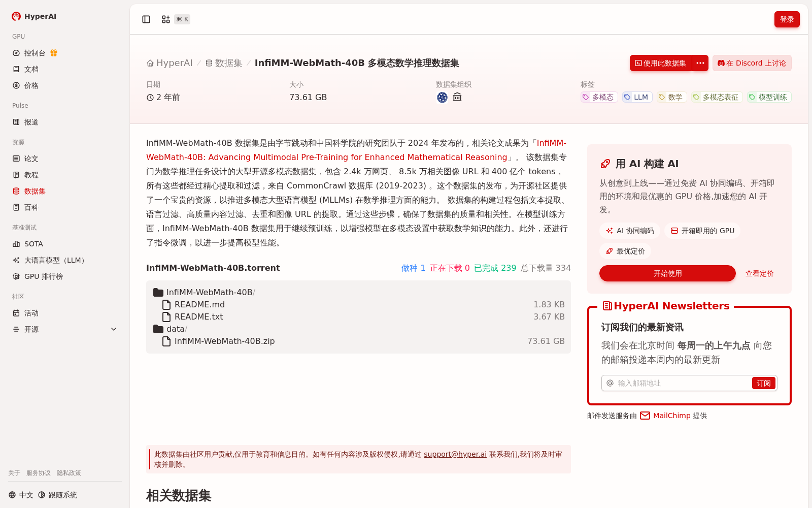The height and width of the screenshot is (508, 812).
Task: Click AI 协同编码 chip
Action: coord(630,231)
